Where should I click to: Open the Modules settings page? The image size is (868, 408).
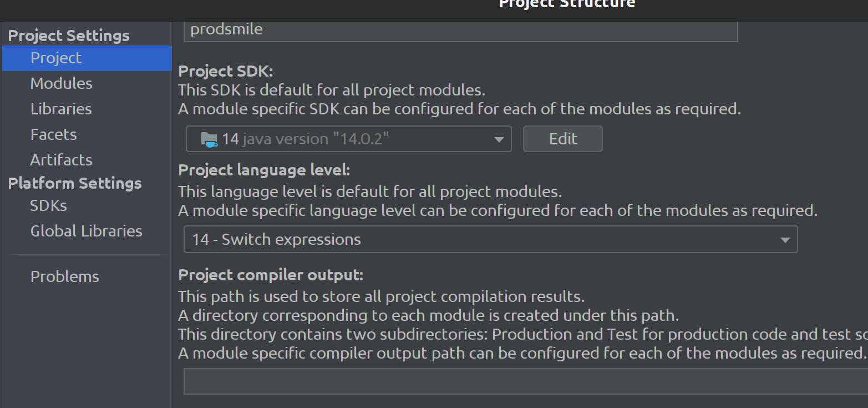coord(61,83)
